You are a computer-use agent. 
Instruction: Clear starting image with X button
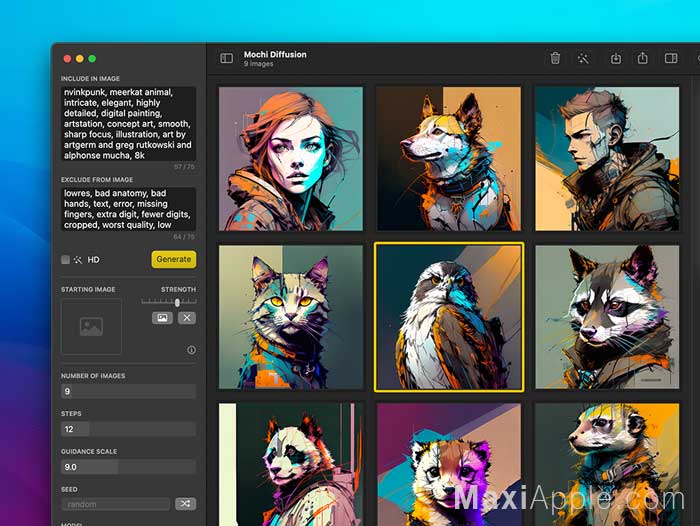(187, 318)
